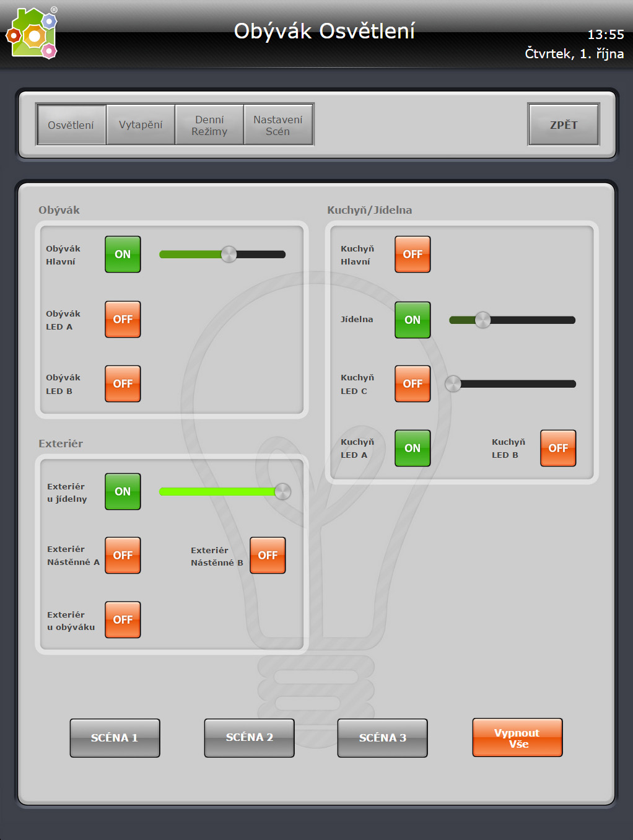This screenshot has width=633, height=840.
Task: Switch off Jídelna light
Action: click(x=413, y=320)
